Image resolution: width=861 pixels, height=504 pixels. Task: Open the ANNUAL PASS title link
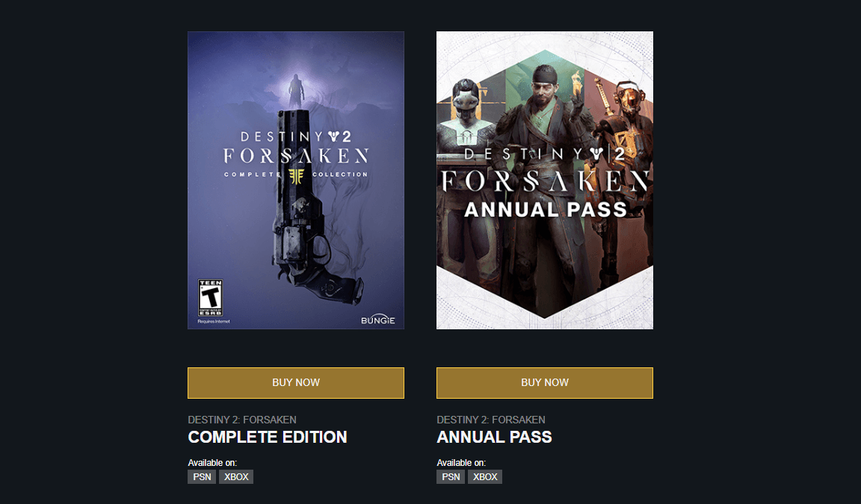(494, 438)
